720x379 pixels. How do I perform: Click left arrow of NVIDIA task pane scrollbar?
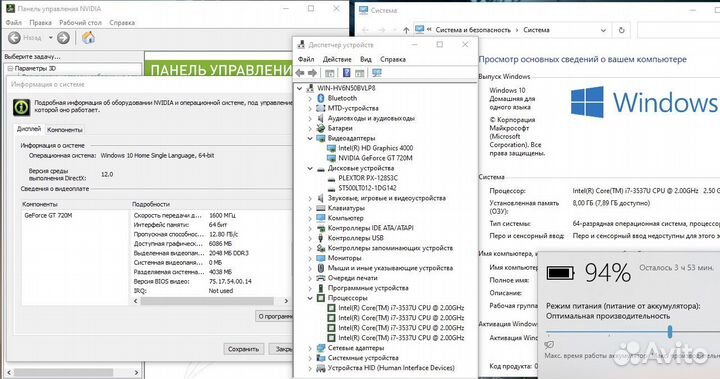point(9,372)
